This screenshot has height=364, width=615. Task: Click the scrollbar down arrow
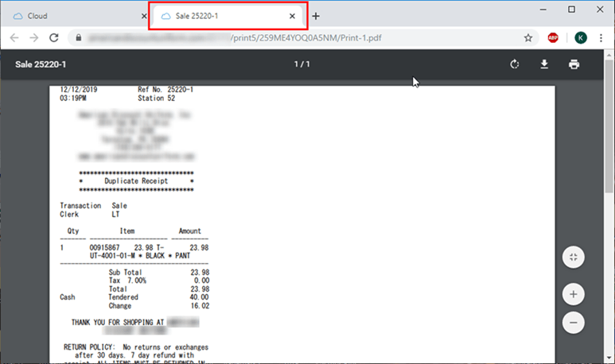(609, 358)
